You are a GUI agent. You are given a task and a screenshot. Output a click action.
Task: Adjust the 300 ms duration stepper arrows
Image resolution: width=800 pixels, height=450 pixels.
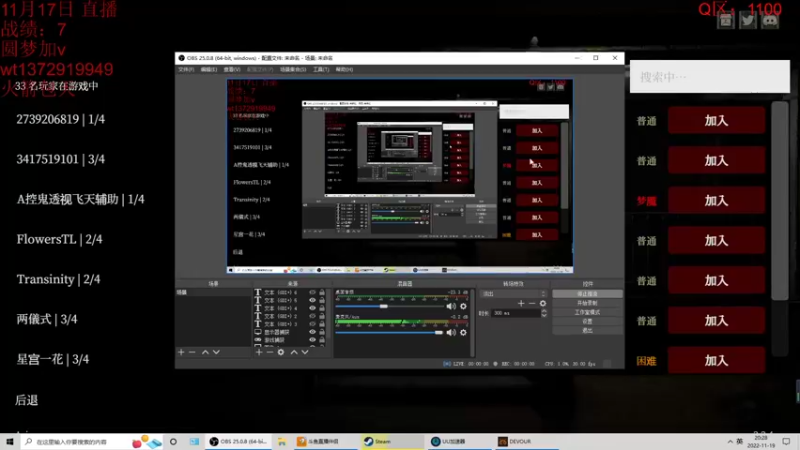(x=544, y=313)
